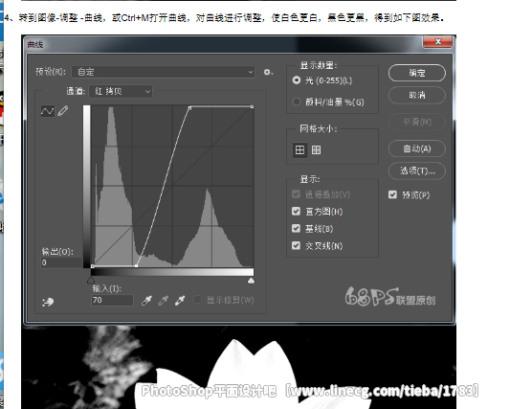Toggle the 直方图(H) checkbox

coord(296,212)
